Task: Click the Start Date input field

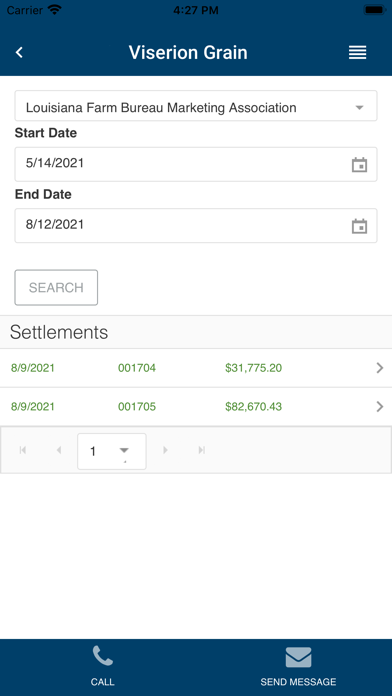Action: 196,164
